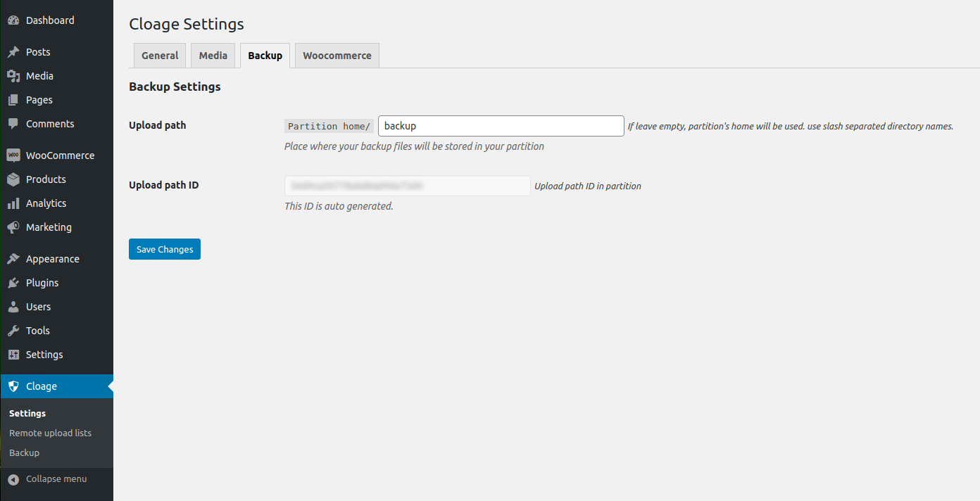Click the Appearance paintbrush icon

pyautogui.click(x=13, y=259)
